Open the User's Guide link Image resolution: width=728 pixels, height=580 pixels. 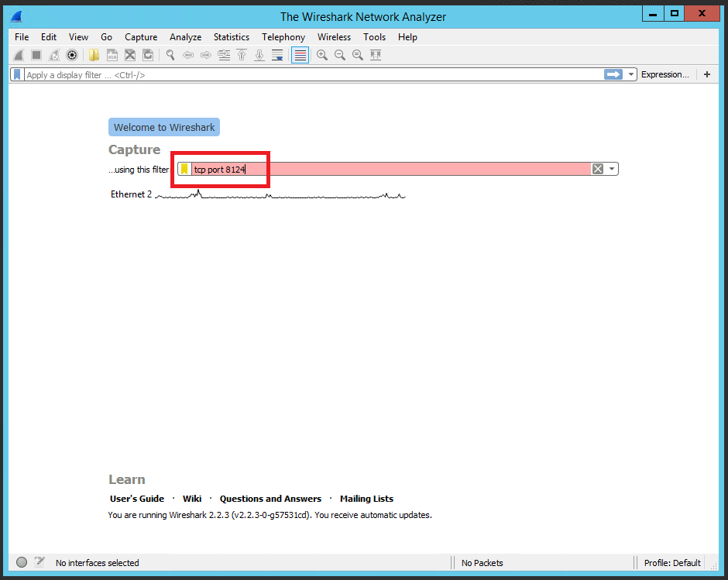tap(137, 499)
